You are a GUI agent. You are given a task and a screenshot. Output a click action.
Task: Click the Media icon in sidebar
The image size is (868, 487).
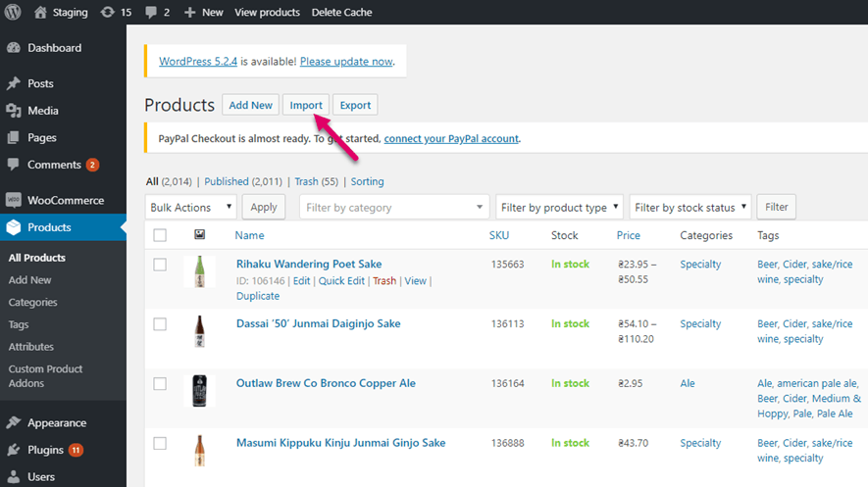click(14, 111)
